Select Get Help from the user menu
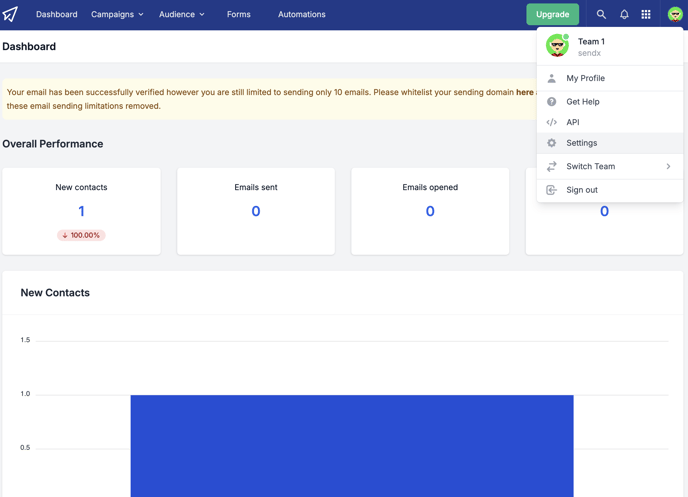688x497 pixels. pyautogui.click(x=610, y=102)
